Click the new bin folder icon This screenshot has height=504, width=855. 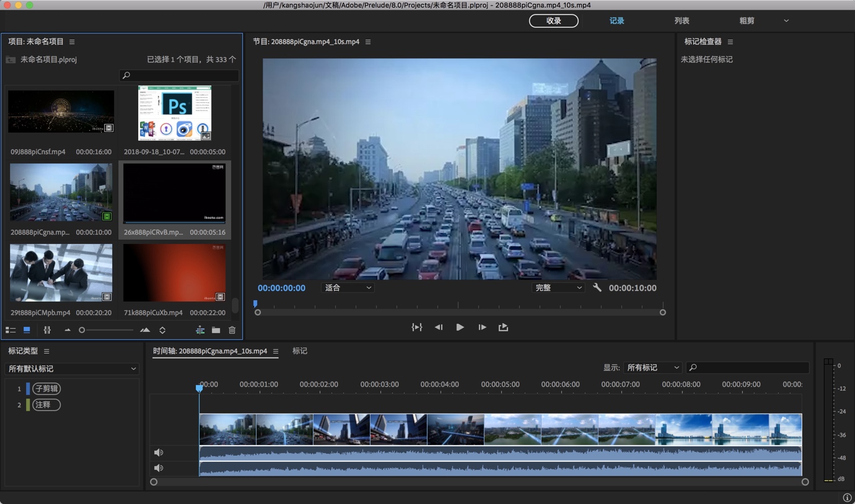pyautogui.click(x=216, y=330)
